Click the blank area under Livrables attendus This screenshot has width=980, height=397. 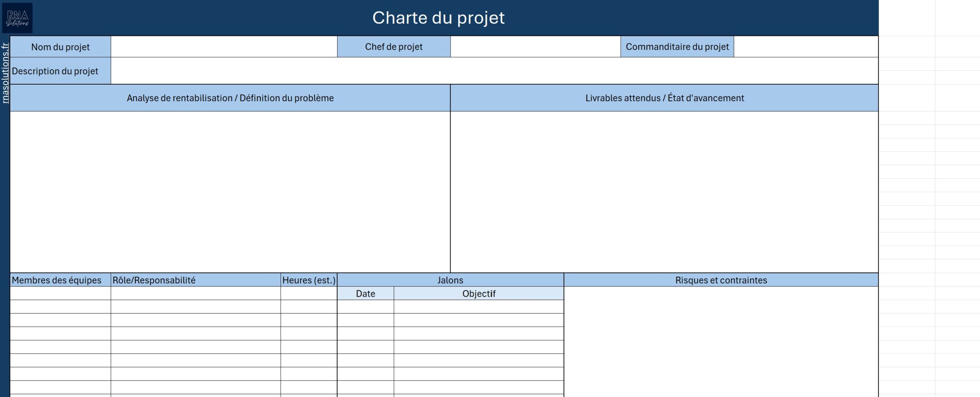click(664, 191)
